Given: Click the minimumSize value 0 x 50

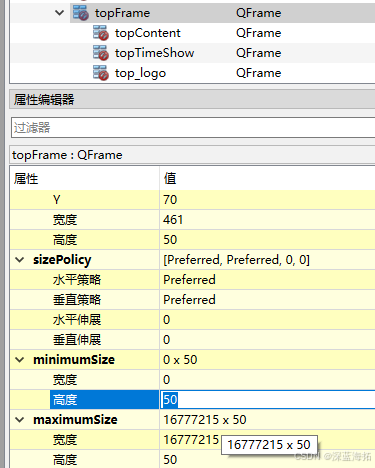Looking at the screenshot, I should tap(180, 360).
